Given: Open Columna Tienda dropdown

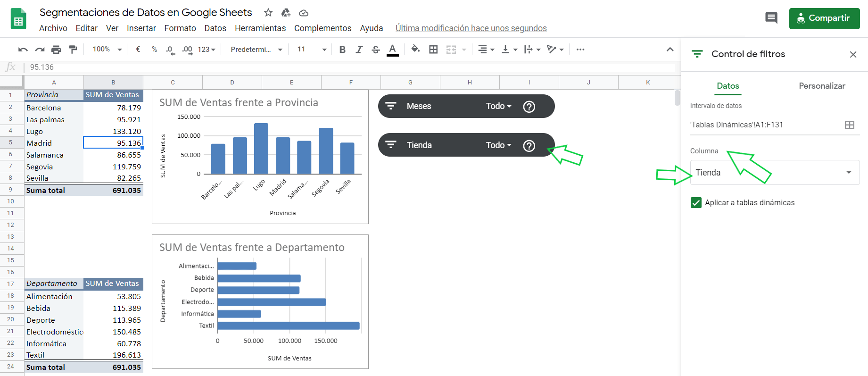Looking at the screenshot, I should tap(775, 173).
